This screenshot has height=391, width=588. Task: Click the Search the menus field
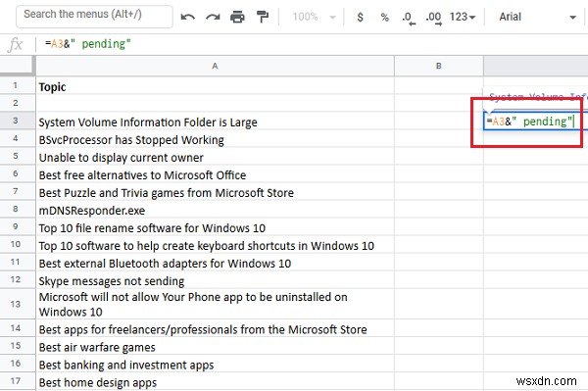click(94, 16)
